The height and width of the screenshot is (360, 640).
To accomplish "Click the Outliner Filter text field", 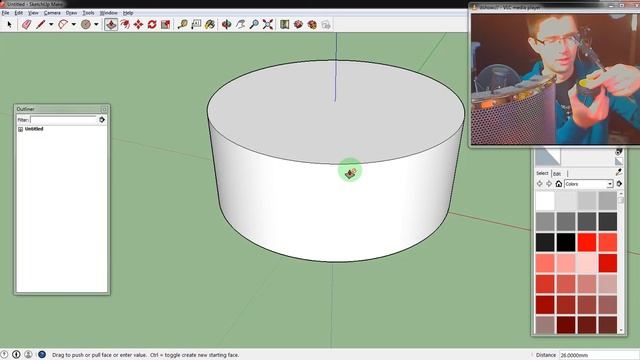I will [63, 120].
